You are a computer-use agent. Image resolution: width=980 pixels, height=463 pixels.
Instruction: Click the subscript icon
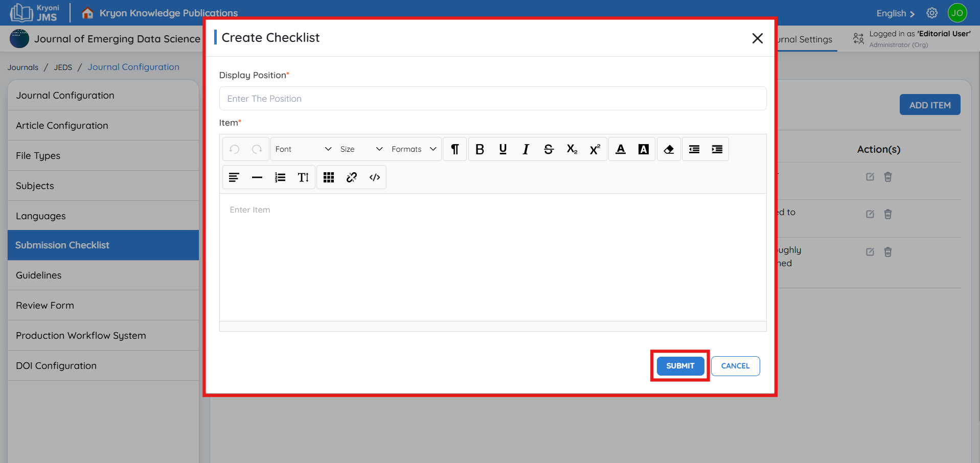572,149
